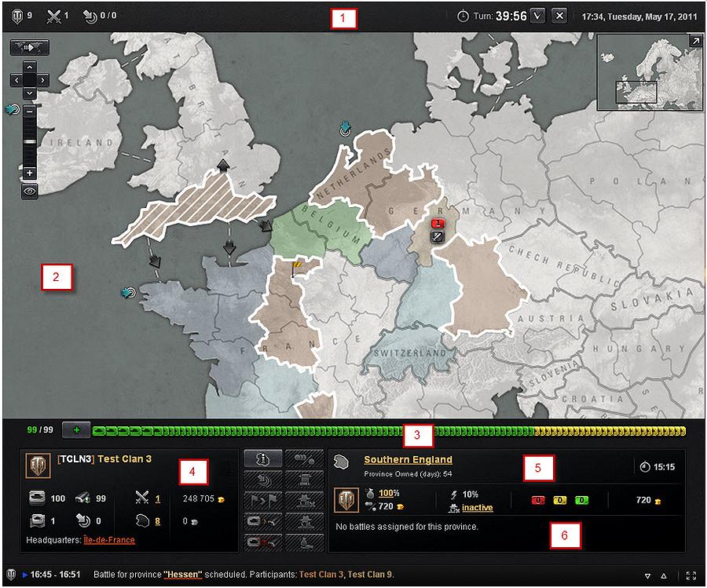The image size is (707, 588).
Task: Click the red alert marker on Germany
Action: (x=438, y=223)
